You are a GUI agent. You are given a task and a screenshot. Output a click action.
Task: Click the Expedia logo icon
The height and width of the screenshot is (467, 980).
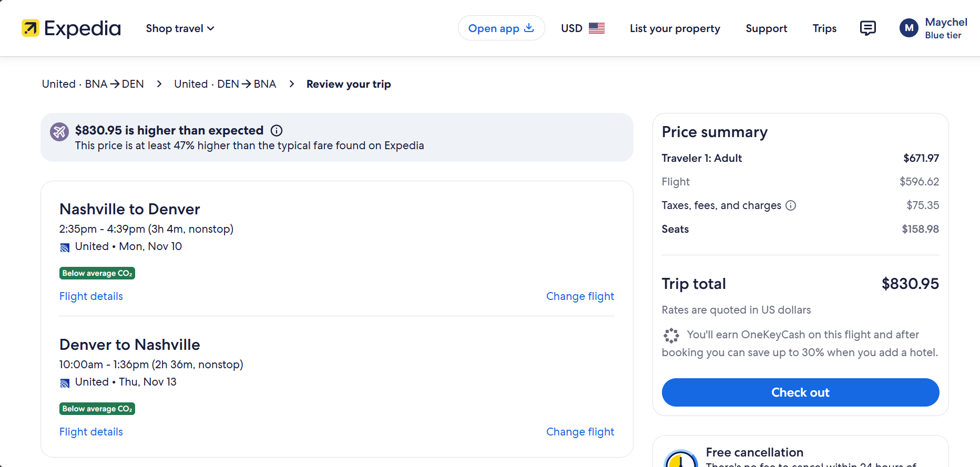30,28
